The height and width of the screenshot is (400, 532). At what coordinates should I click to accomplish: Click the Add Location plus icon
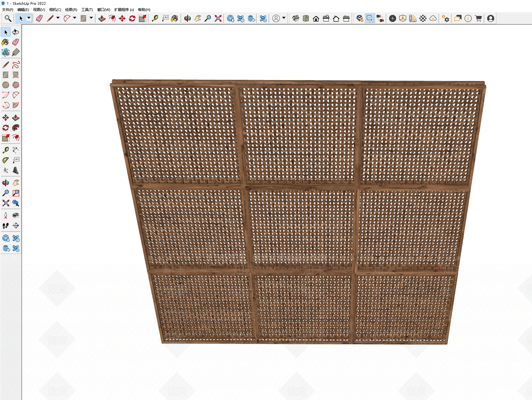tap(392, 19)
